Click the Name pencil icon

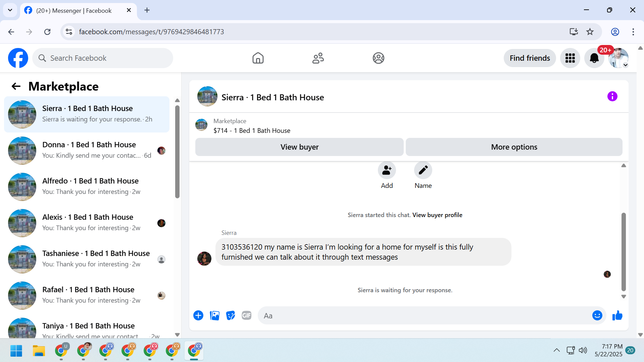coord(423,170)
